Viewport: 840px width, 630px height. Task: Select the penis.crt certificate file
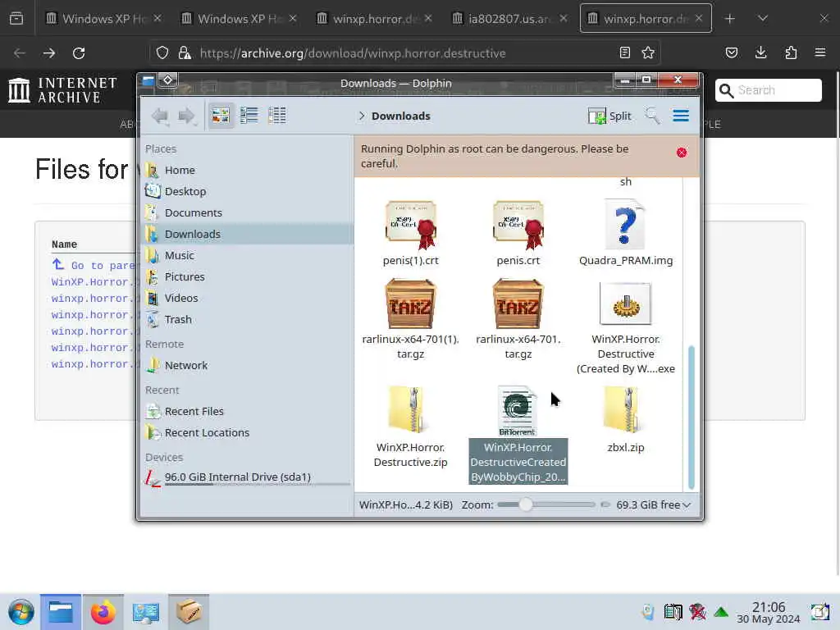click(x=518, y=233)
